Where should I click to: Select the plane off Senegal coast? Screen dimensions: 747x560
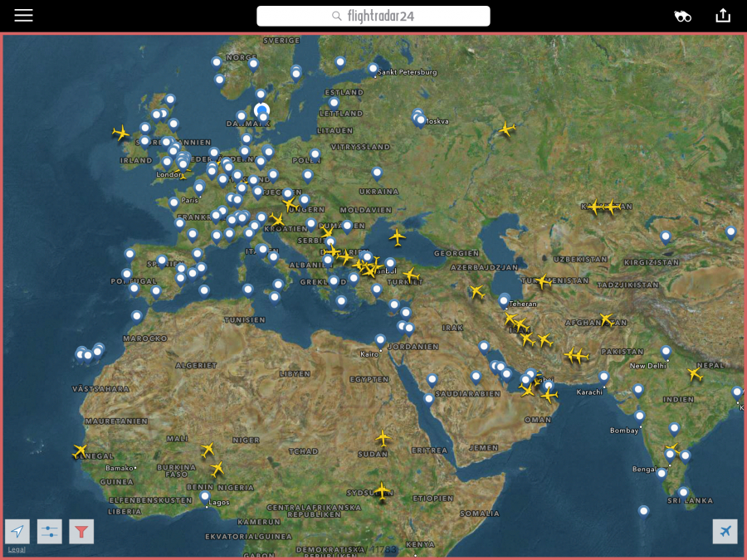click(x=80, y=451)
